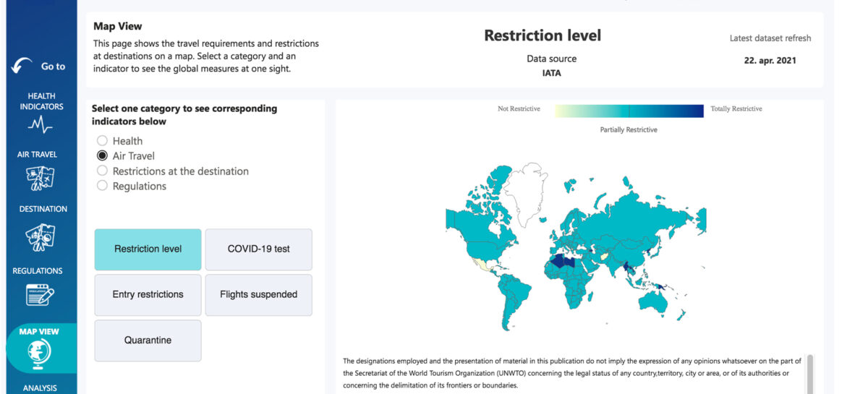Click the 'Totally Restrictive' legend label
The image size is (868, 394).
point(736,109)
